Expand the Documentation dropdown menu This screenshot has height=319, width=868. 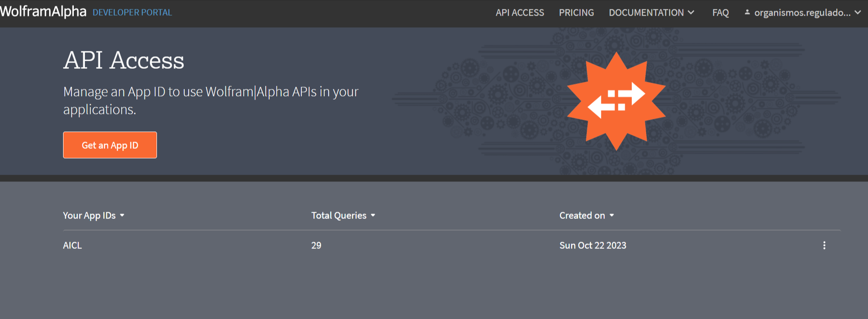click(x=651, y=13)
